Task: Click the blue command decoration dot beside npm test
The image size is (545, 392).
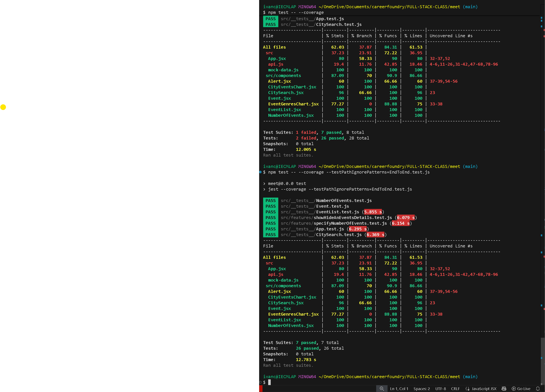Action: point(260,172)
